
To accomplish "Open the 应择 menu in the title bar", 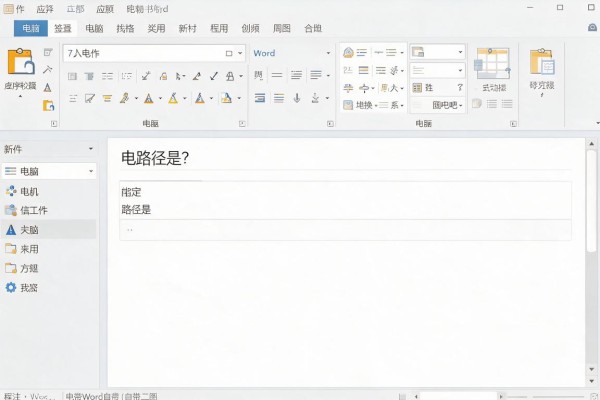I will click(x=45, y=9).
